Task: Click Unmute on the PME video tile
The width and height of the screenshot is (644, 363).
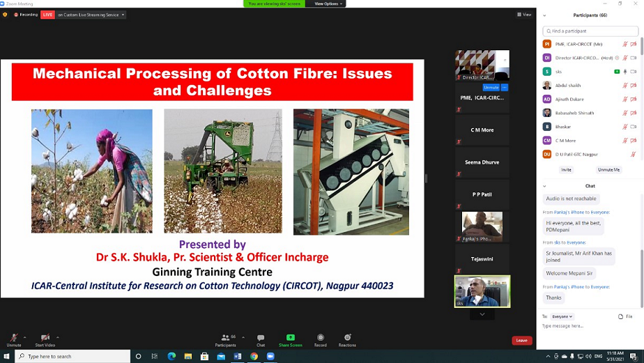Action: point(491,88)
